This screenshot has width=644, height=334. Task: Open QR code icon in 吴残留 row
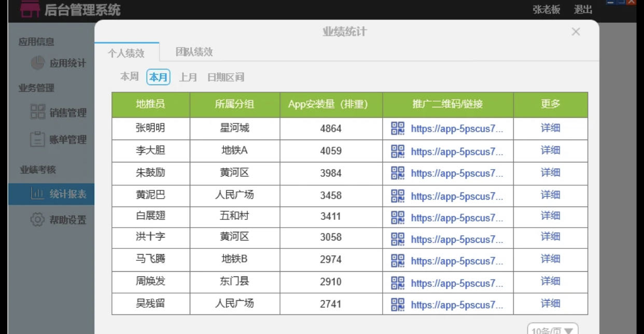398,305
